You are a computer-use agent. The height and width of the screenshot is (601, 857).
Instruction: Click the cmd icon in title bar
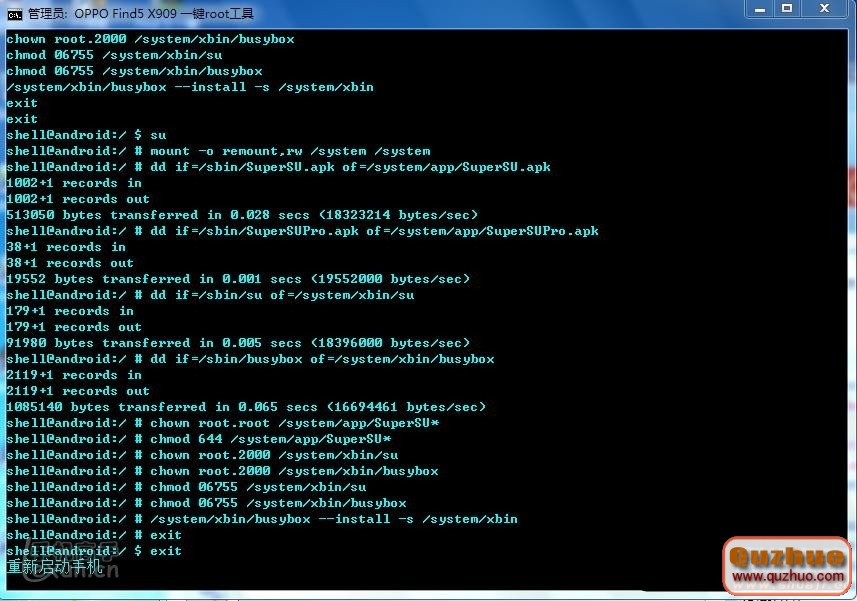point(14,14)
